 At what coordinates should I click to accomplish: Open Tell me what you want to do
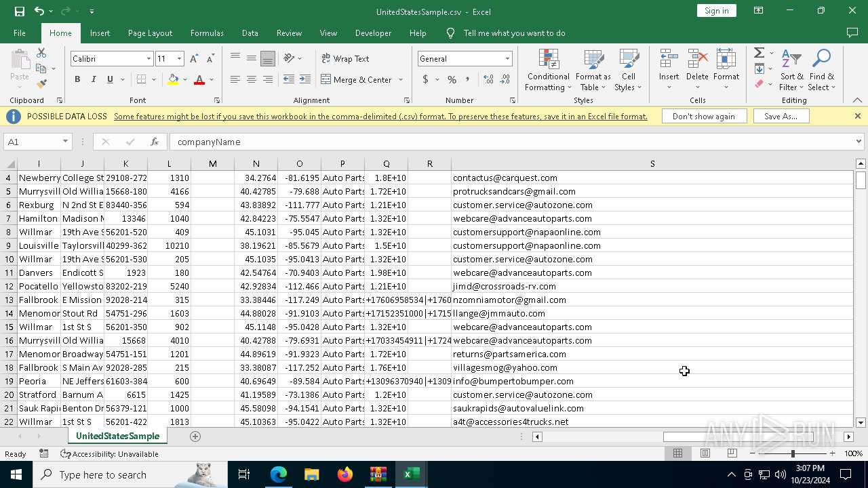[x=514, y=33]
